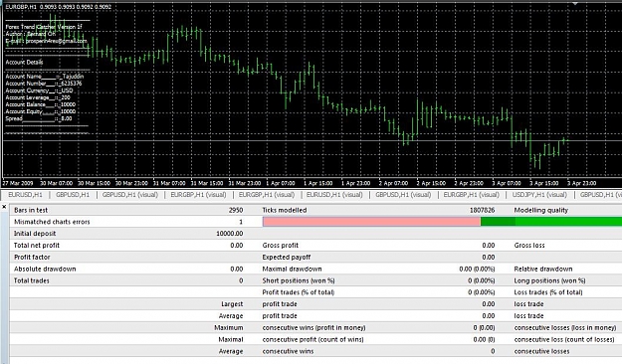Select the Bars in test label
622x364 pixels.
31,210
